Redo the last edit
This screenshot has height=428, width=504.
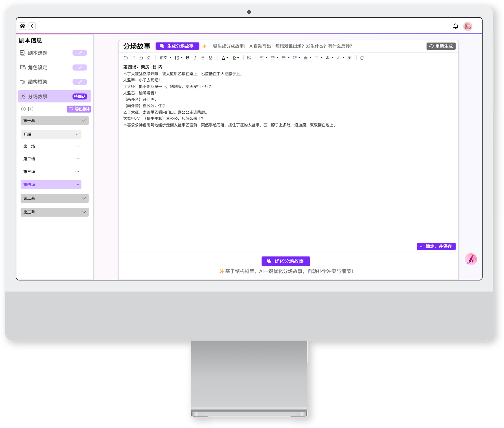pos(133,58)
